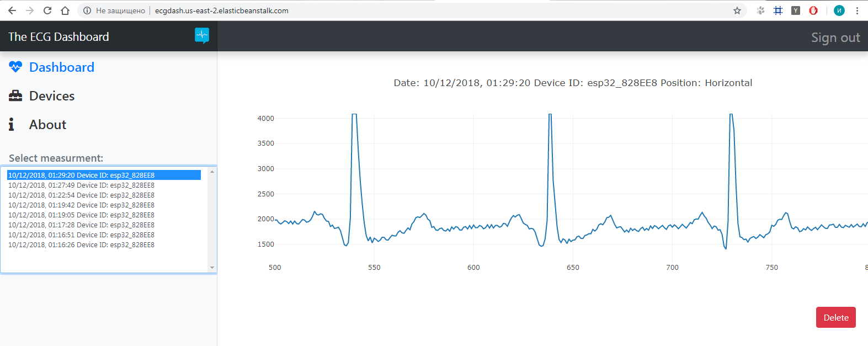This screenshot has height=346, width=868.
Task: Select measurement from 01:27:49
Action: point(81,185)
